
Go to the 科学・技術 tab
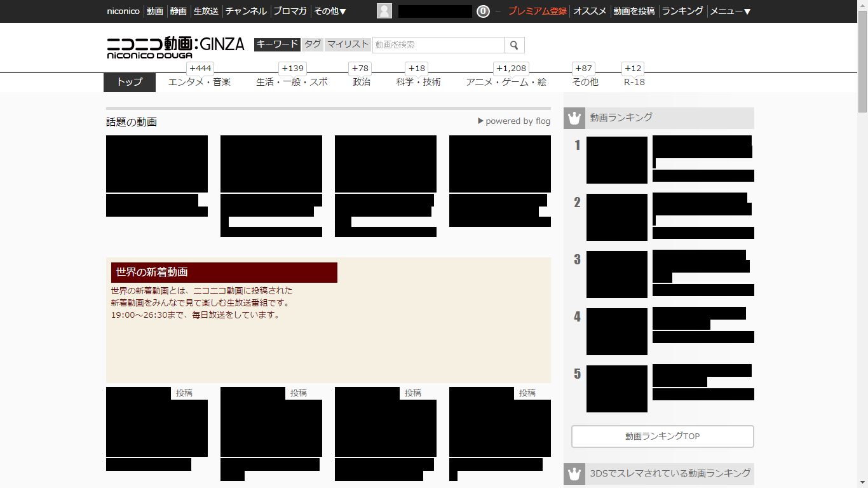418,83
